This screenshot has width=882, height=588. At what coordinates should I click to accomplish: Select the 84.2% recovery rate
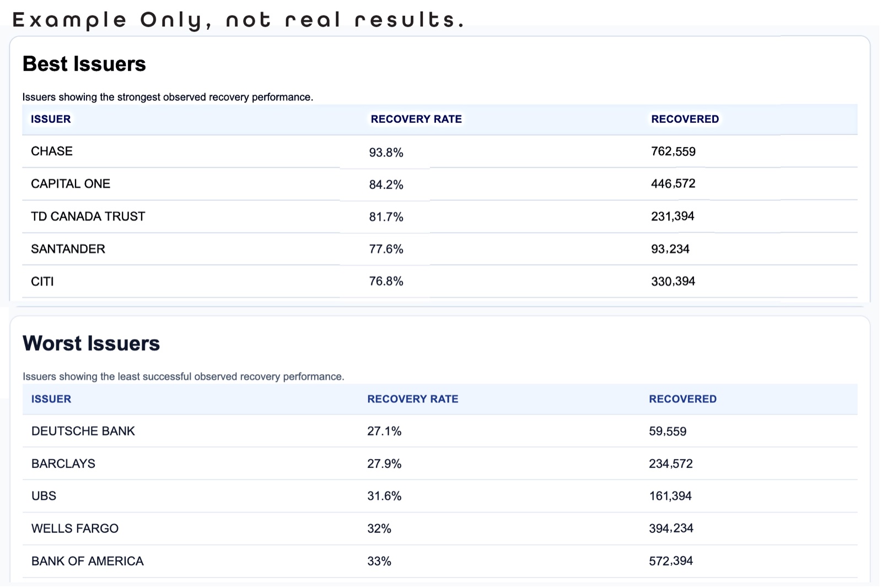click(386, 185)
